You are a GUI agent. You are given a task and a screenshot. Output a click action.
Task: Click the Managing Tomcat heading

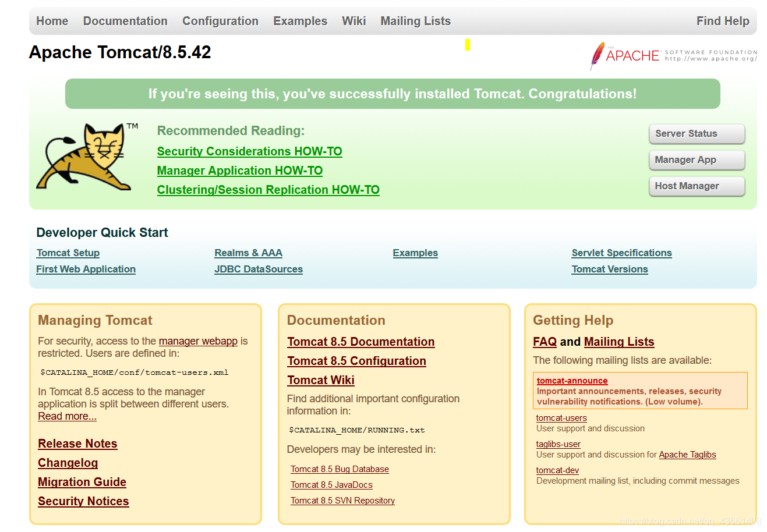point(95,320)
